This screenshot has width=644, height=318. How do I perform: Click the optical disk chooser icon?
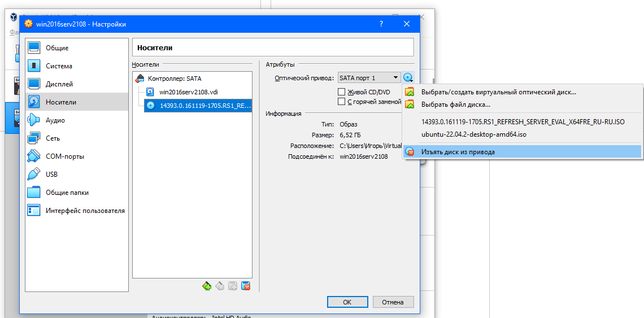(408, 77)
